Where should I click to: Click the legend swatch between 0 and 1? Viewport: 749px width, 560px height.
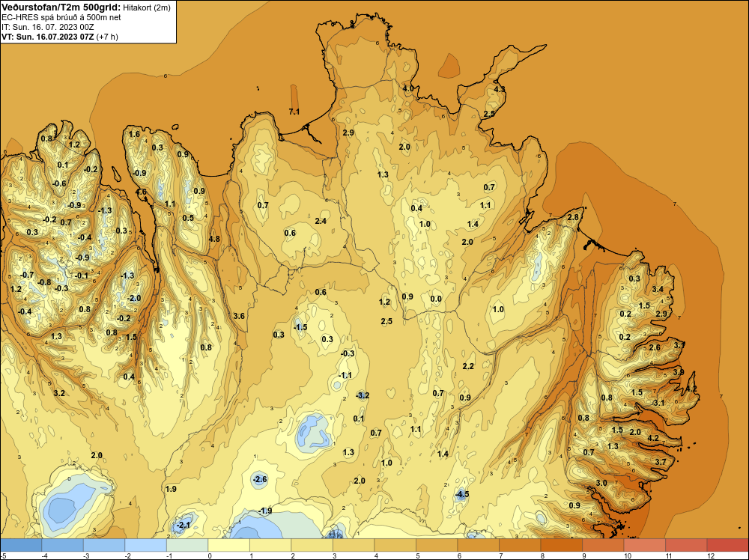click(x=228, y=545)
